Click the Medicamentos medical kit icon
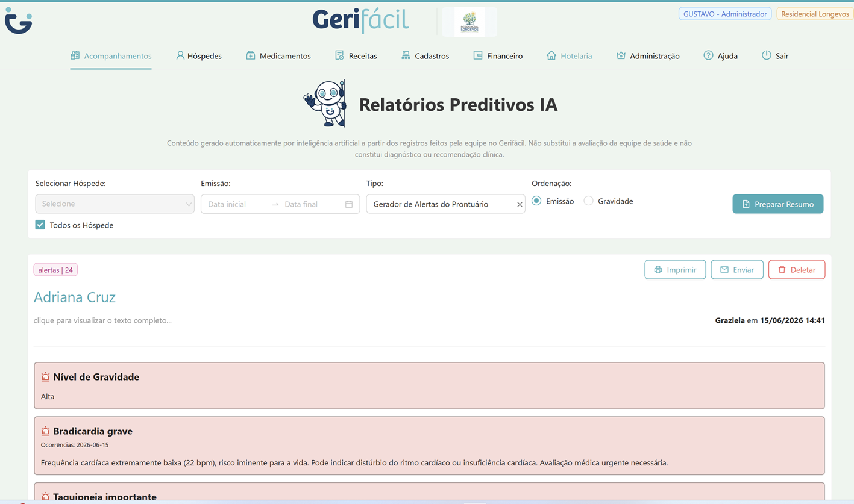 point(251,55)
